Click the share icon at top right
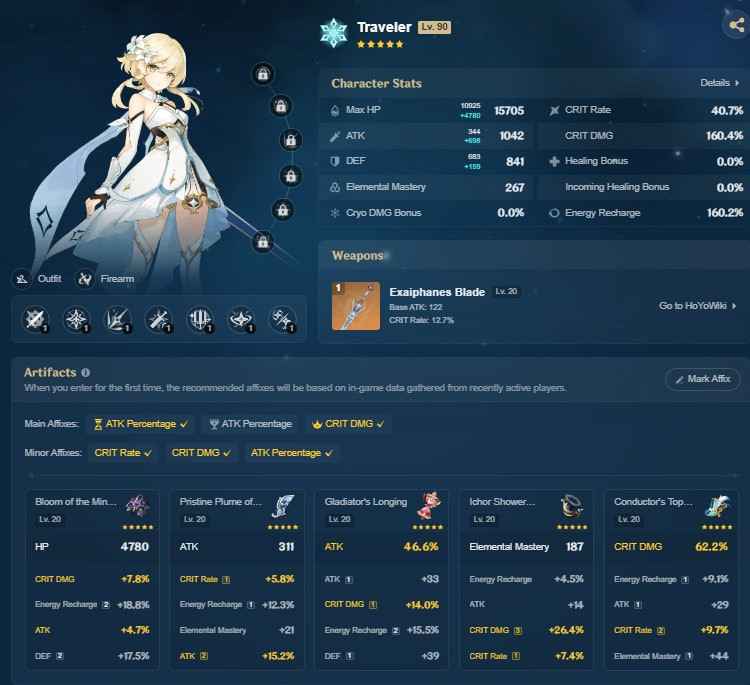This screenshot has height=685, width=750. pos(736,25)
